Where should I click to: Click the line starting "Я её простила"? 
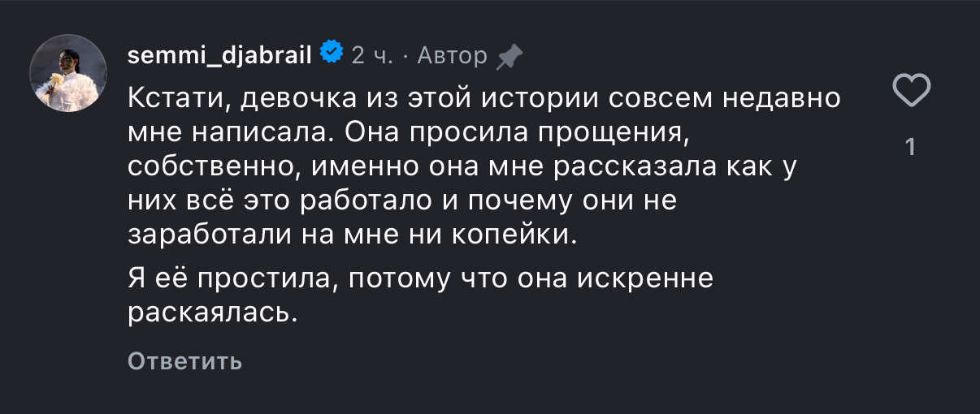(x=421, y=278)
